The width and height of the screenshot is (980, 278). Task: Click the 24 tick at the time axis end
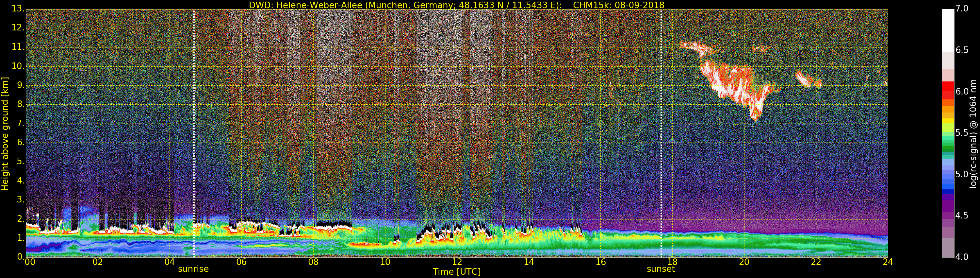coord(888,262)
